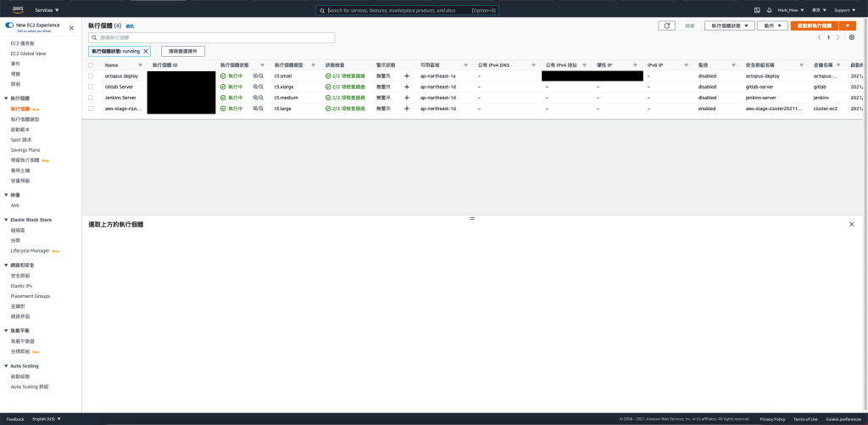Toggle the New EC2 Experience switch
Image resolution: width=868 pixels, height=425 pixels.
coord(9,25)
